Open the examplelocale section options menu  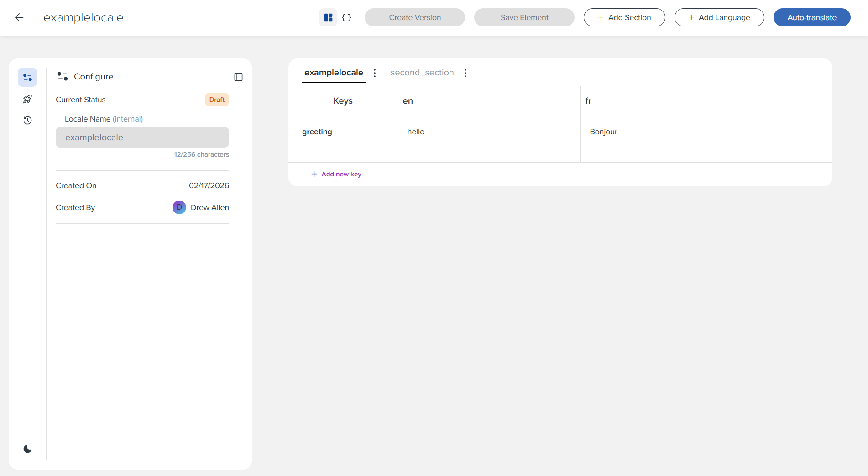[375, 72]
